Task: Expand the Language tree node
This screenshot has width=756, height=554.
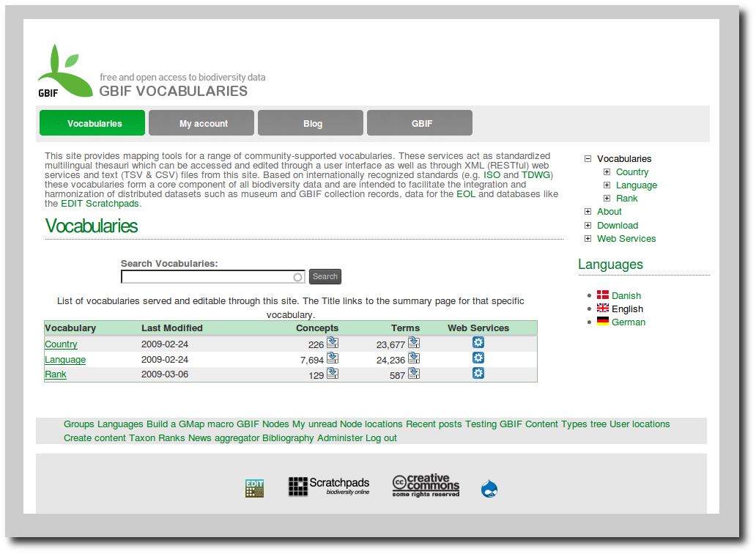Action: 607,185
